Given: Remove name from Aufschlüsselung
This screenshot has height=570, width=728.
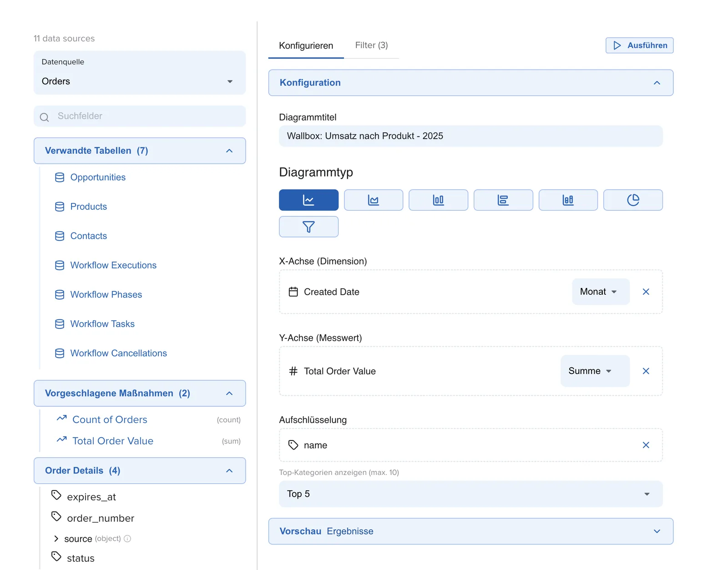Looking at the screenshot, I should point(646,445).
